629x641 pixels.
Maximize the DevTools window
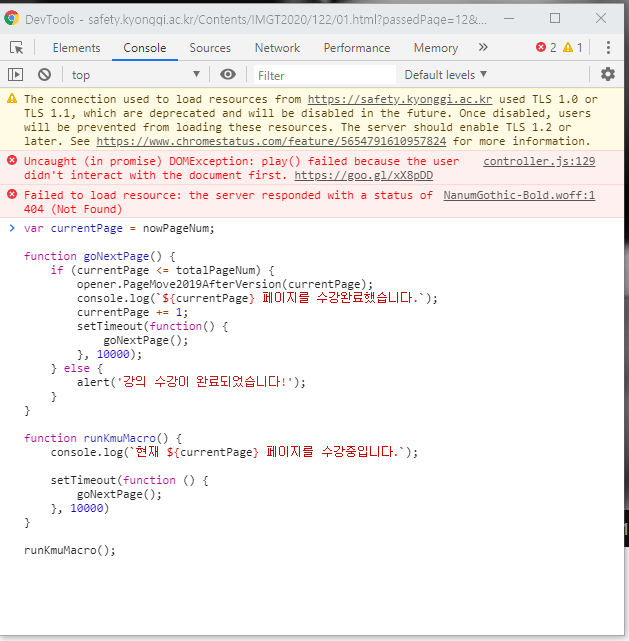click(x=555, y=18)
